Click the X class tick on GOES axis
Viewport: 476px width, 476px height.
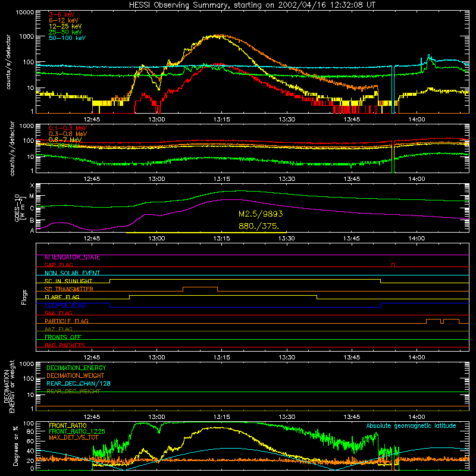coord(32,185)
